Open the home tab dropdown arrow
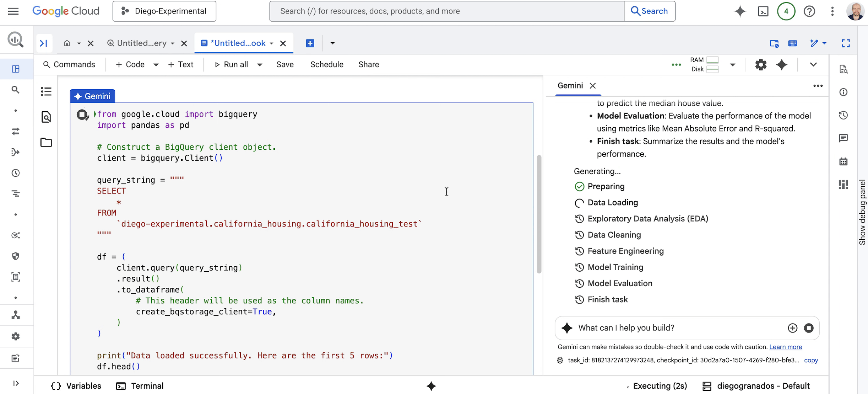Image resolution: width=868 pixels, height=394 pixels. click(79, 43)
